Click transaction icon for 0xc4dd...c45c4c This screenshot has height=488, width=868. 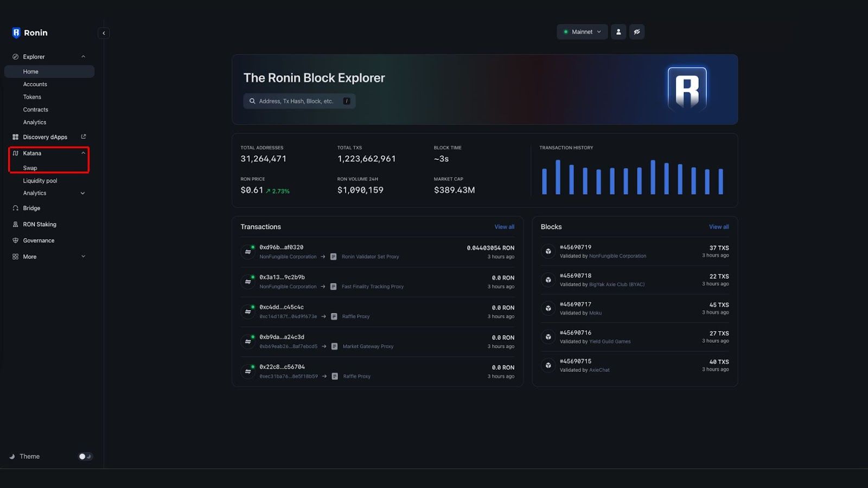click(248, 311)
